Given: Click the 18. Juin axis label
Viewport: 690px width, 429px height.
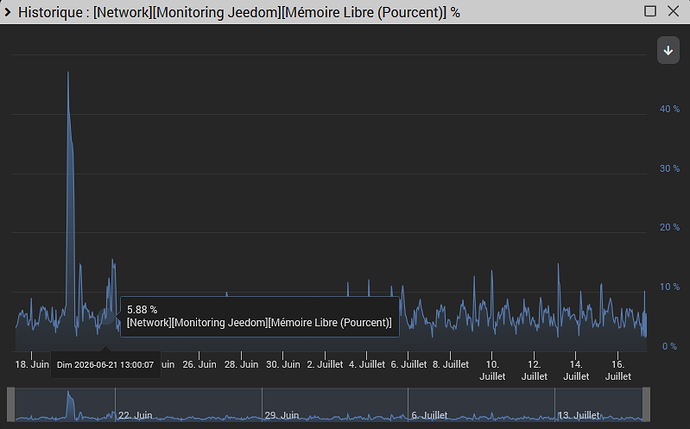Looking at the screenshot, I should 32,364.
